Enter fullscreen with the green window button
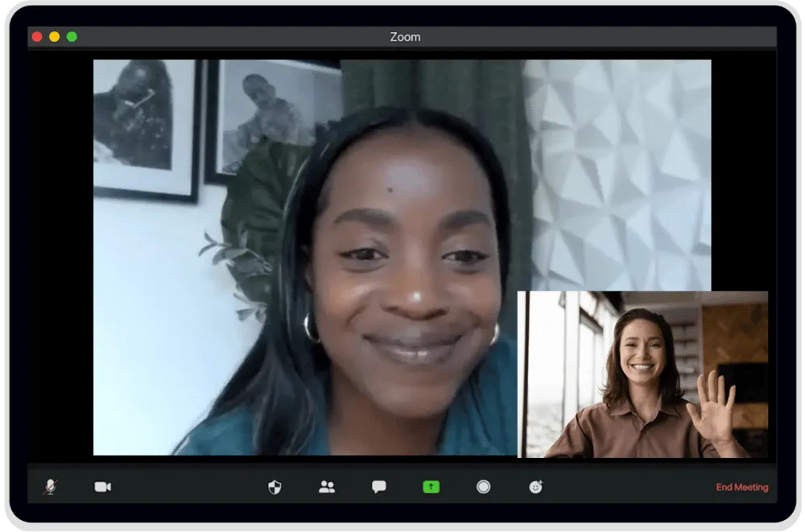Screen dimensions: 805x532 [x=72, y=36]
